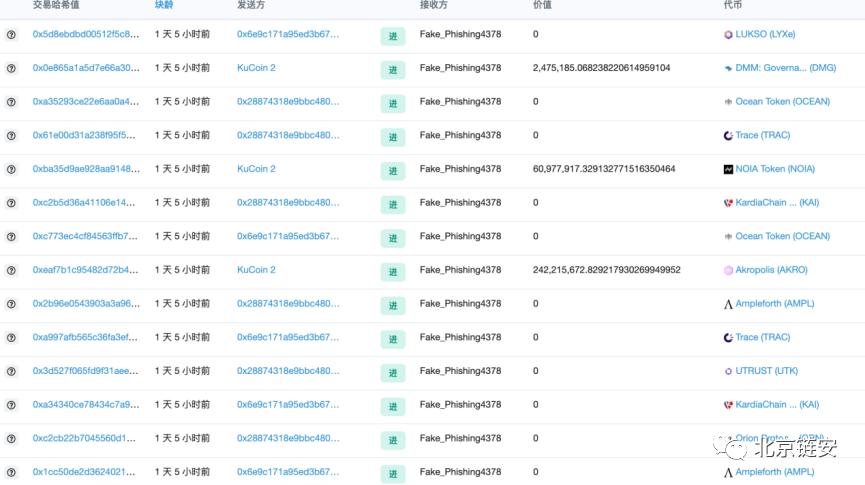Click the help icon for transaction 0xa997afb565c36fa3ef
This screenshot has width=865, height=485.
point(11,338)
